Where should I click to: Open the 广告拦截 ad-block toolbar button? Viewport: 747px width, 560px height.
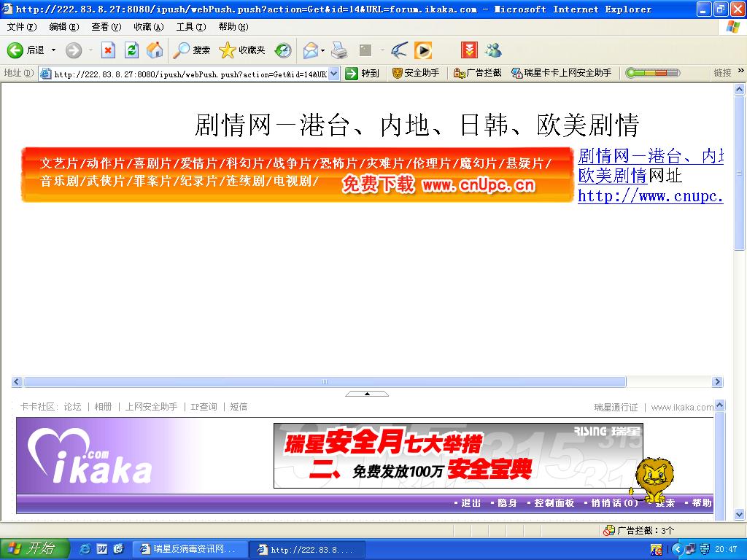pyautogui.click(x=477, y=73)
